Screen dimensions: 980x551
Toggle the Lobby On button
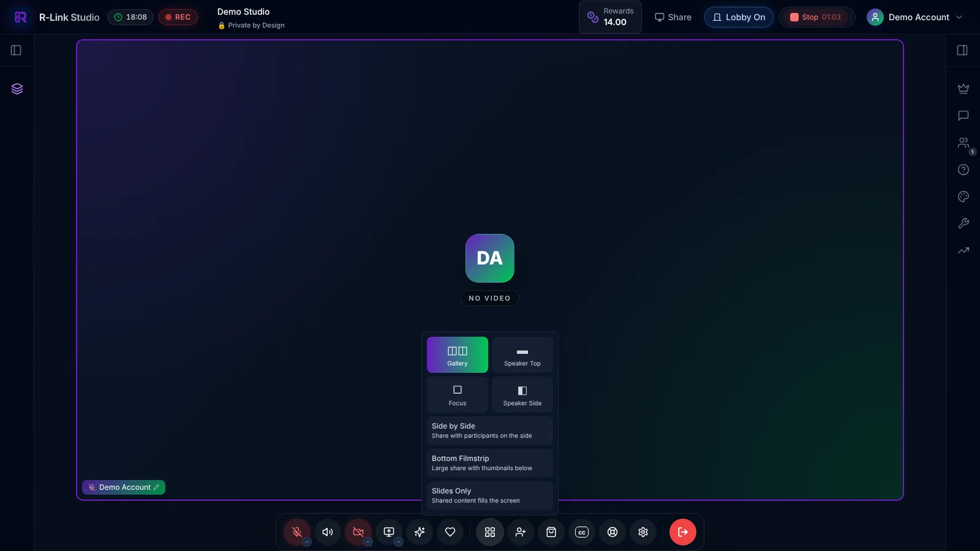pos(739,17)
